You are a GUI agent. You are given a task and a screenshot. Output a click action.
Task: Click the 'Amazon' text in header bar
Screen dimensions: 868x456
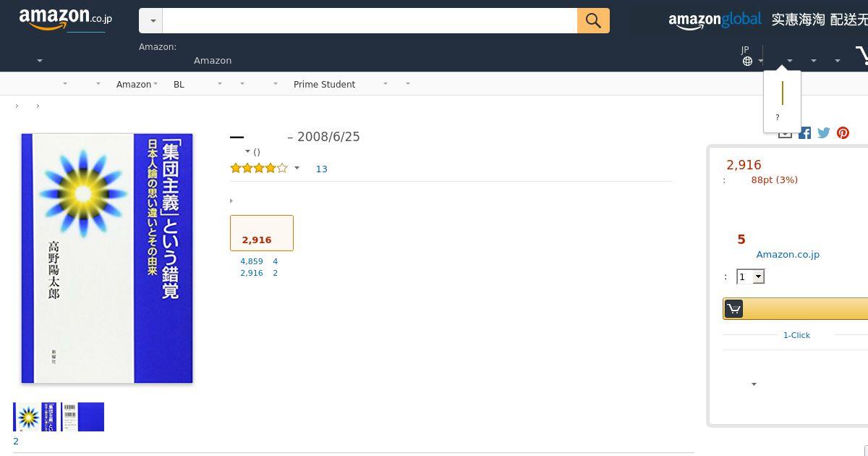point(213,61)
